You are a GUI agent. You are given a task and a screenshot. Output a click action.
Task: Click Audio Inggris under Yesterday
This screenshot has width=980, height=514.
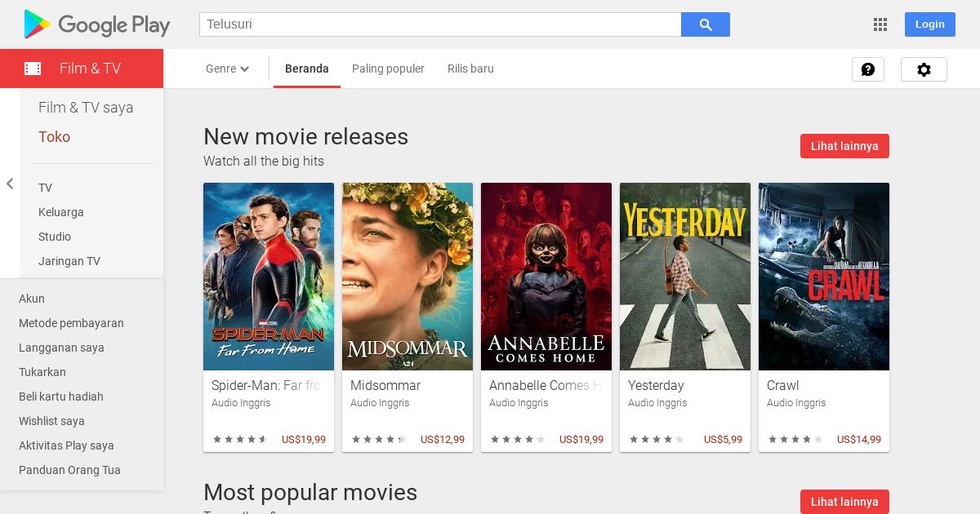pos(657,403)
